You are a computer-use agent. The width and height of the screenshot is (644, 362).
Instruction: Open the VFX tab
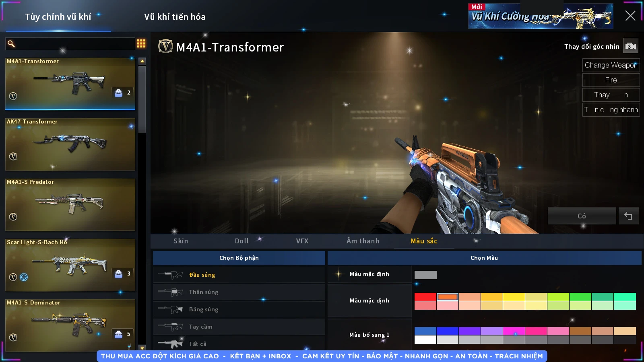tap(302, 241)
